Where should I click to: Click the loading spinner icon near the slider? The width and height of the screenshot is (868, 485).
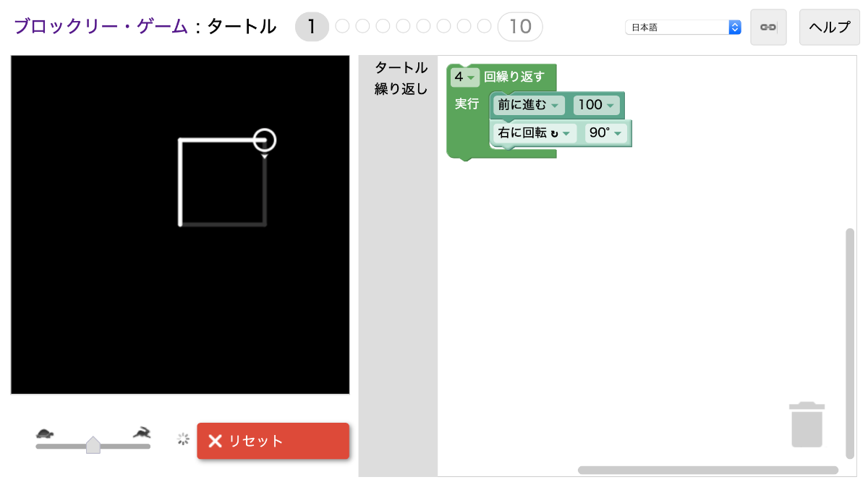point(182,439)
